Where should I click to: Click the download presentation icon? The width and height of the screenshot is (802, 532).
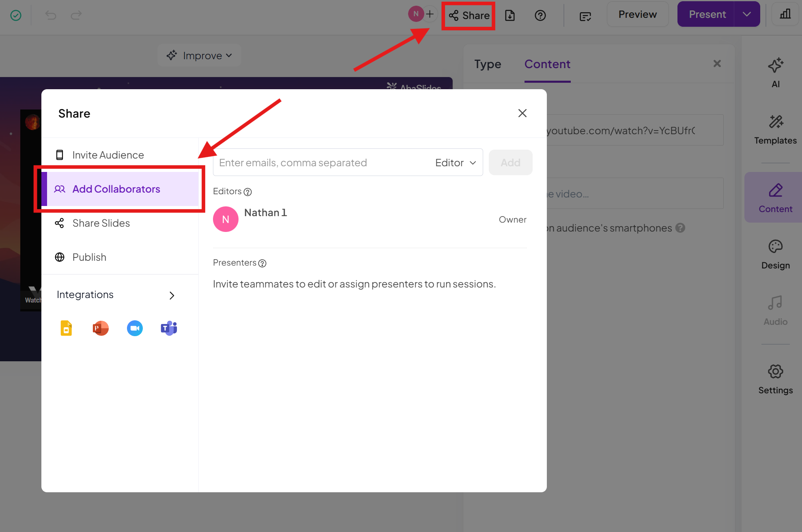tap(510, 15)
